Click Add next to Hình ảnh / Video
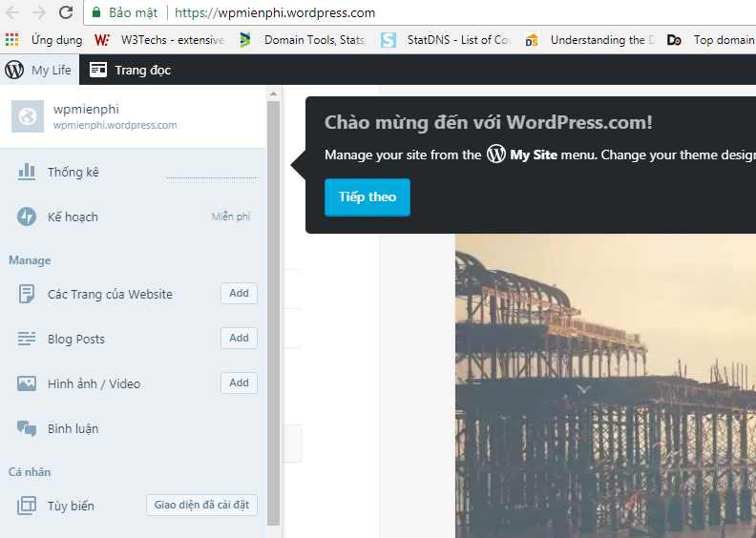Screen dimensions: 756x538 pos(240,383)
